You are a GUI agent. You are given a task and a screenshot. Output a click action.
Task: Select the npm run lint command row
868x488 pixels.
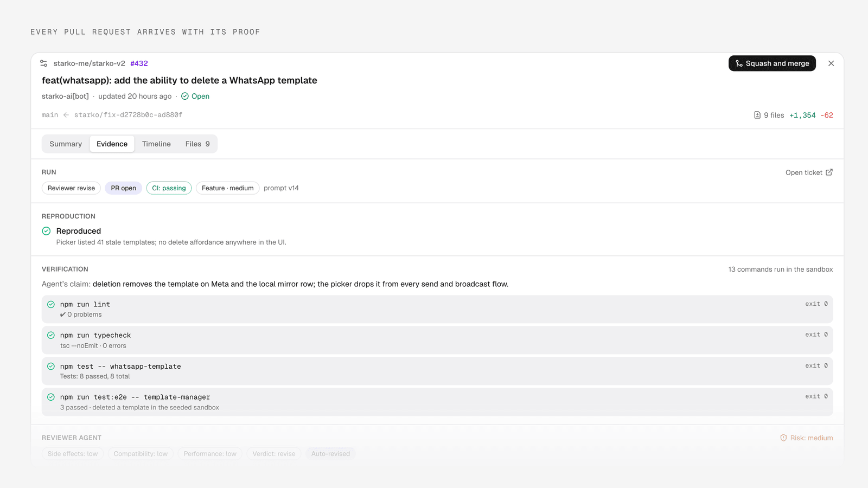437,309
